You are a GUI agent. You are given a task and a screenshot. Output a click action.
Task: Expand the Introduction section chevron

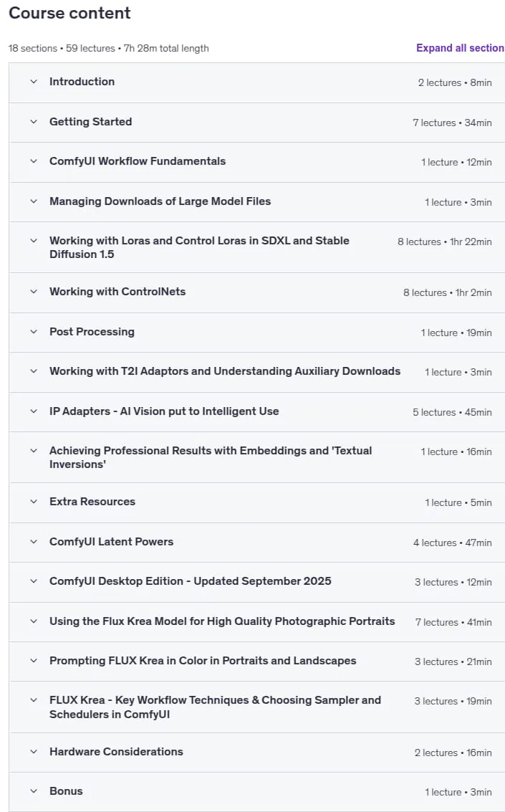pyautogui.click(x=34, y=82)
